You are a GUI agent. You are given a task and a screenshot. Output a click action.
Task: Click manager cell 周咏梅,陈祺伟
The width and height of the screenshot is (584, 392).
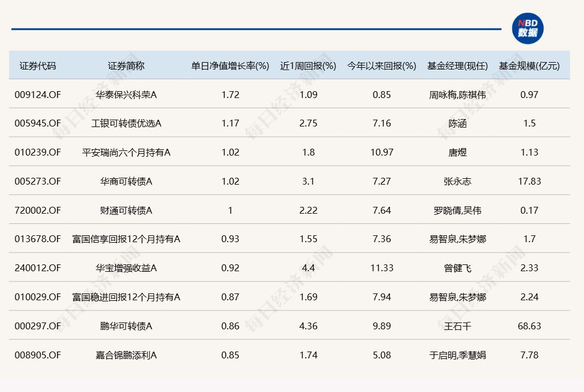(x=457, y=95)
